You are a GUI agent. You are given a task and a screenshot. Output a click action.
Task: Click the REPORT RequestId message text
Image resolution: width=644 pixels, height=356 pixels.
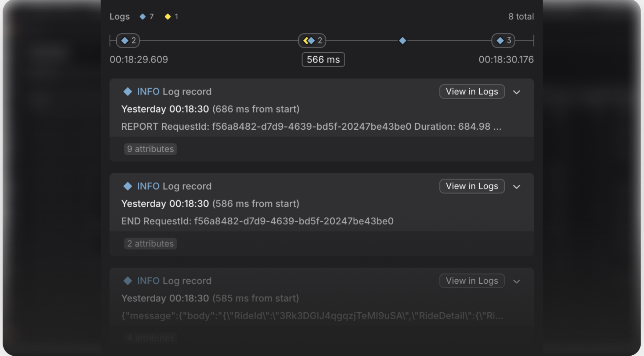coord(311,127)
